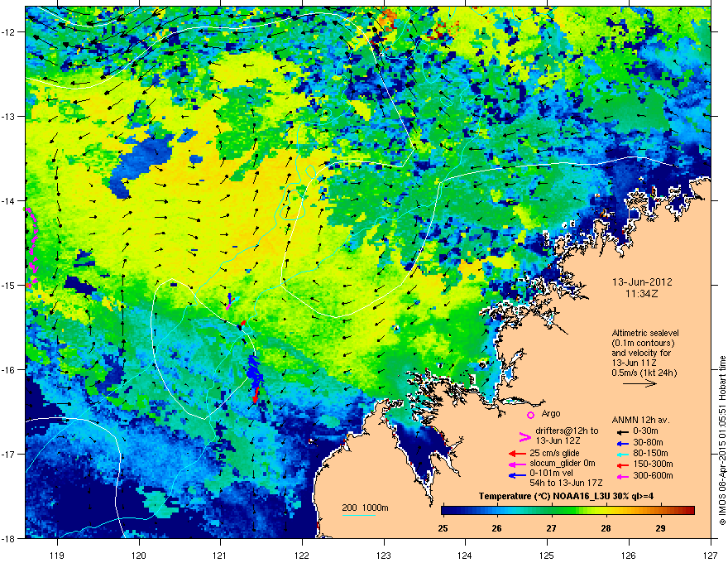This screenshot has height=563, width=728.
Task: Click the '54h to 13-Jun 17Z' text
Action: 566,483
